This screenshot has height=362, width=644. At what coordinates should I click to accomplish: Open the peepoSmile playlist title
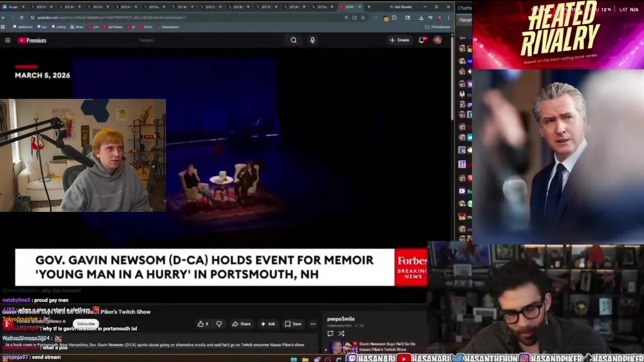pyautogui.click(x=341, y=319)
